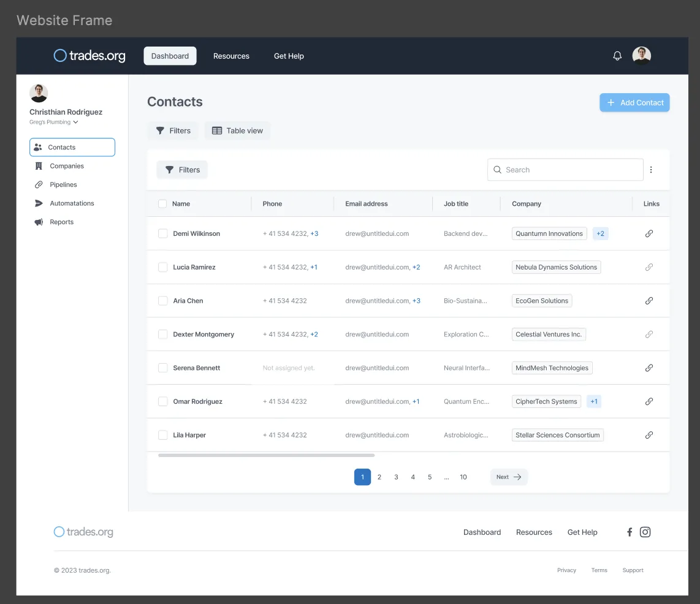
Task: Go to the Next page
Action: pos(509,477)
